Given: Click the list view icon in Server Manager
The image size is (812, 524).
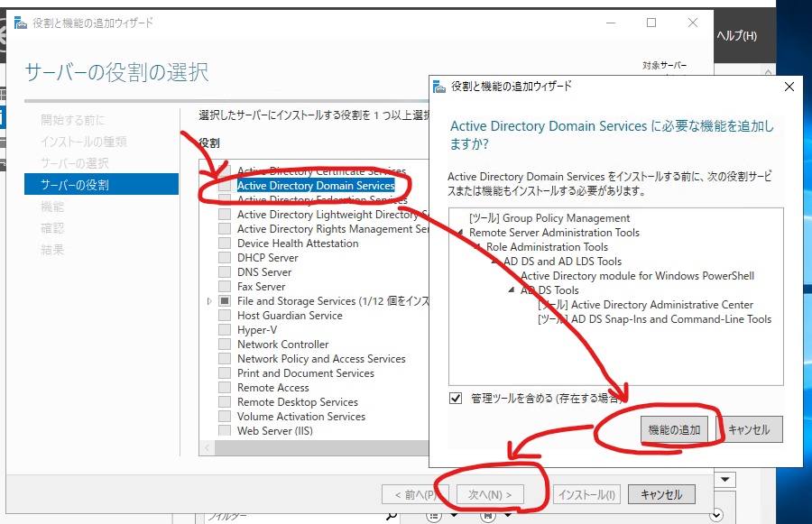Looking at the screenshot, I should (434, 516).
